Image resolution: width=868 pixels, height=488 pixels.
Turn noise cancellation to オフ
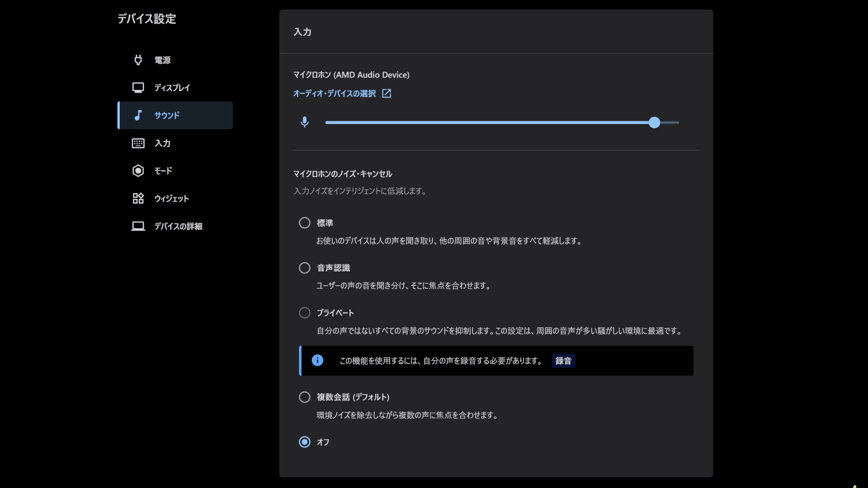pyautogui.click(x=304, y=442)
